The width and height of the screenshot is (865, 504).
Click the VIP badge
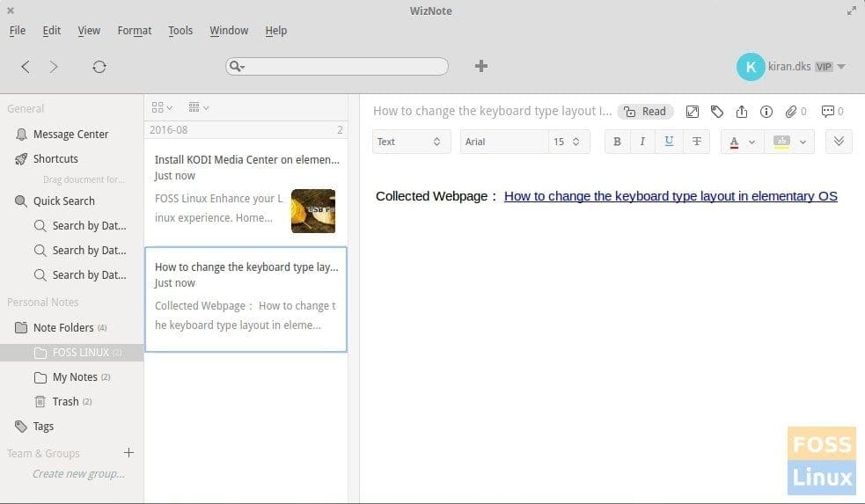(824, 67)
